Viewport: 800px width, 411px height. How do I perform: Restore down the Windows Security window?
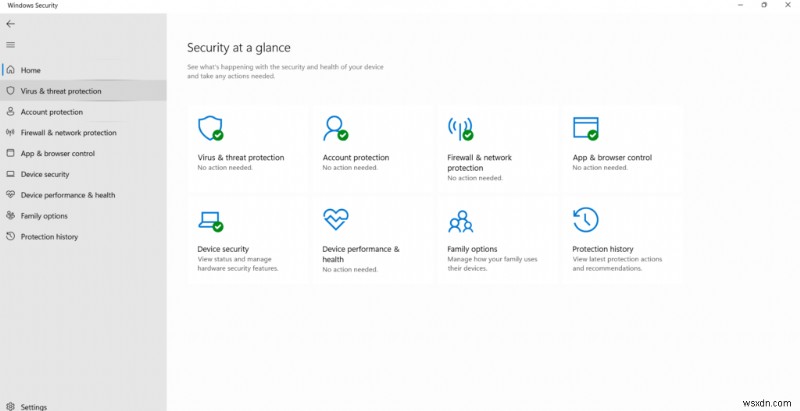(764, 5)
